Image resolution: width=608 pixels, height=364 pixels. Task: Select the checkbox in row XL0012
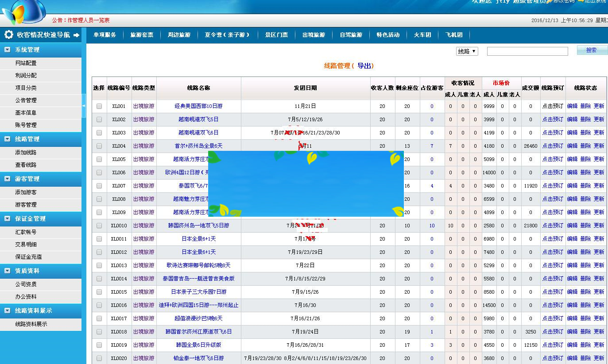[99, 252]
